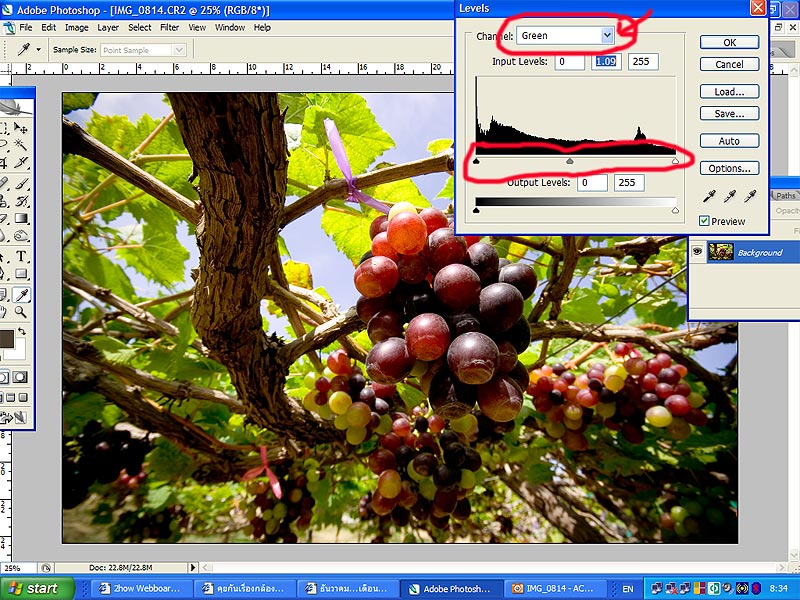Hide the Background layer with eye icon
Viewport: 800px width, 600px height.
click(697, 252)
